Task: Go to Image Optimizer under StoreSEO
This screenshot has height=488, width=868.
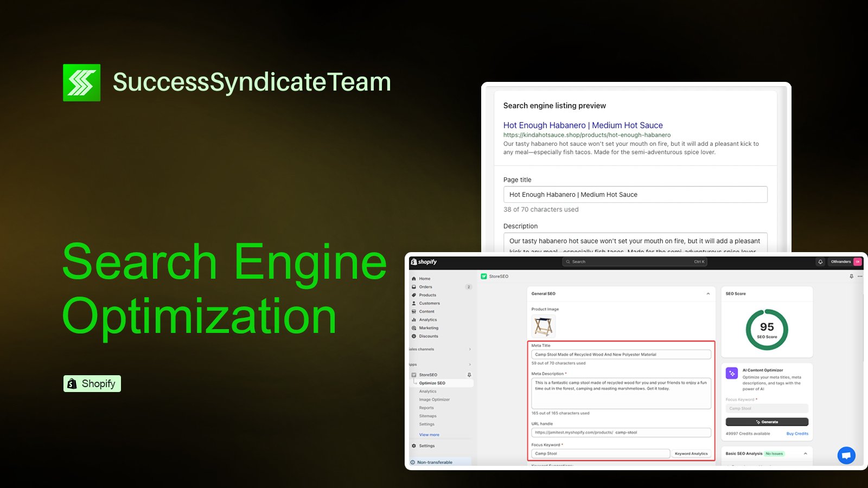Action: coord(434,400)
